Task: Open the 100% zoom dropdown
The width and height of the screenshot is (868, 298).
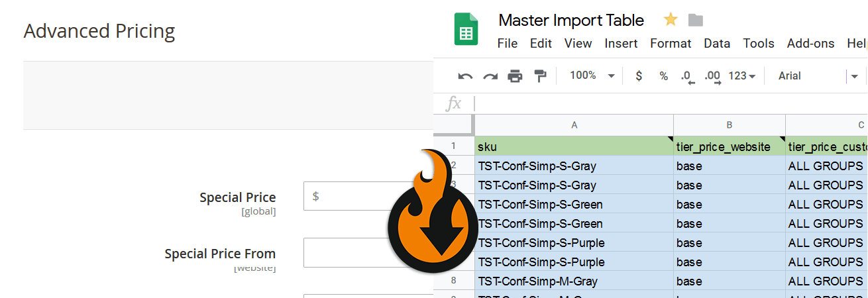Action: pyautogui.click(x=592, y=76)
